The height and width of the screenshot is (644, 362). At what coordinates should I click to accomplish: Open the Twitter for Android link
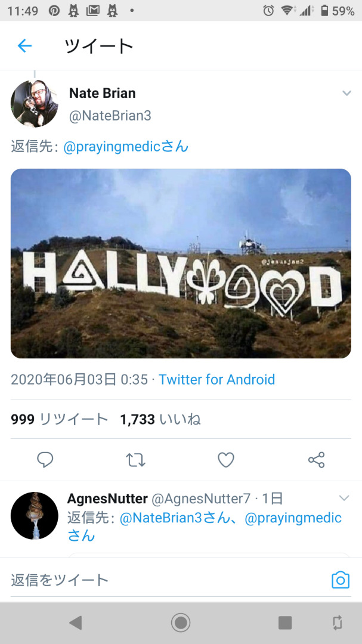click(216, 379)
